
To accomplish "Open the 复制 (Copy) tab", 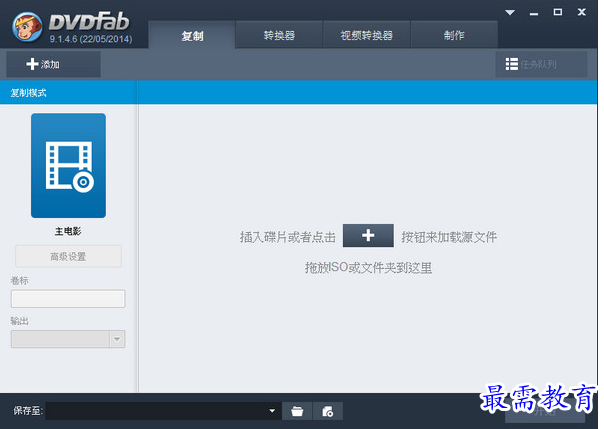I will coord(192,35).
